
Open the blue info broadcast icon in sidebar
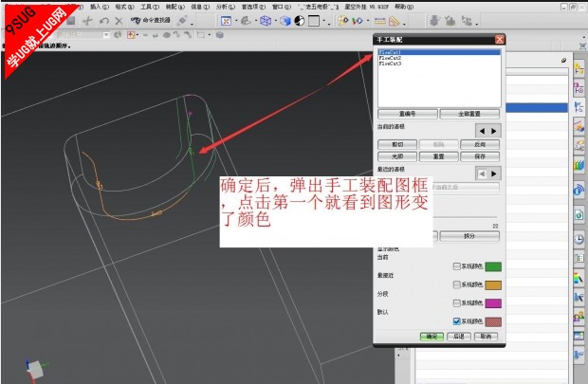click(x=579, y=191)
